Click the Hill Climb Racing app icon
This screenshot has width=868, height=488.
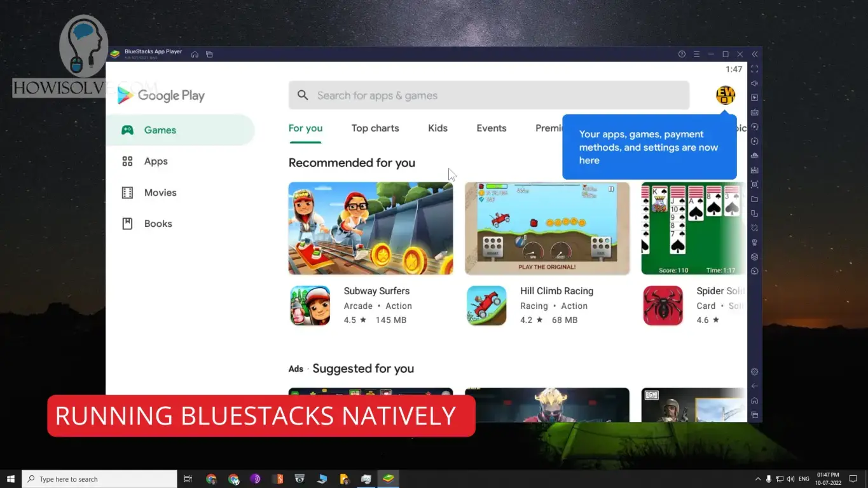pos(487,306)
